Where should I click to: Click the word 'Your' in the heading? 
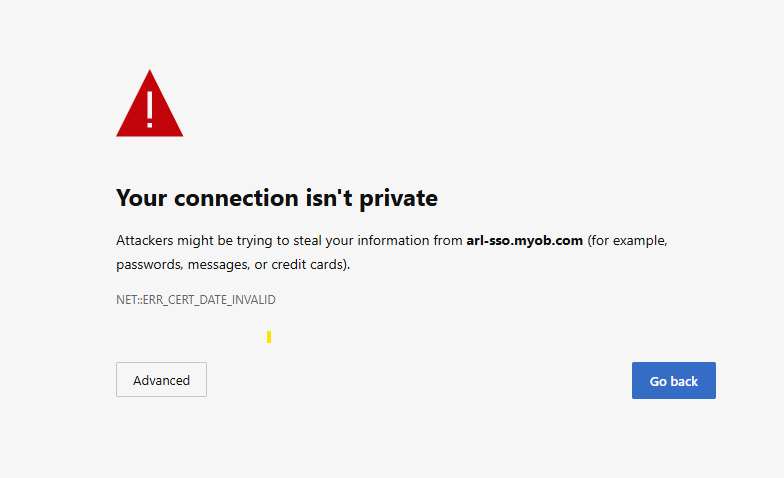(x=142, y=198)
